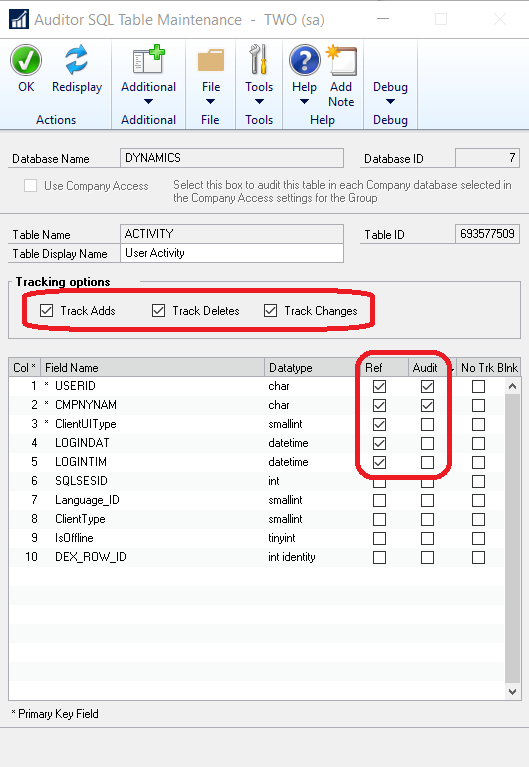The width and height of the screenshot is (529, 767).
Task: Open the Additional dropdown arrow
Action: (x=148, y=102)
